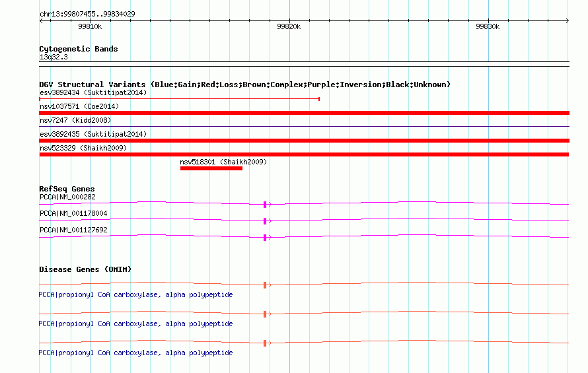This screenshot has height=373, width=588.
Task: Select the Cytogenetic Bands track title
Action: pyautogui.click(x=79, y=49)
